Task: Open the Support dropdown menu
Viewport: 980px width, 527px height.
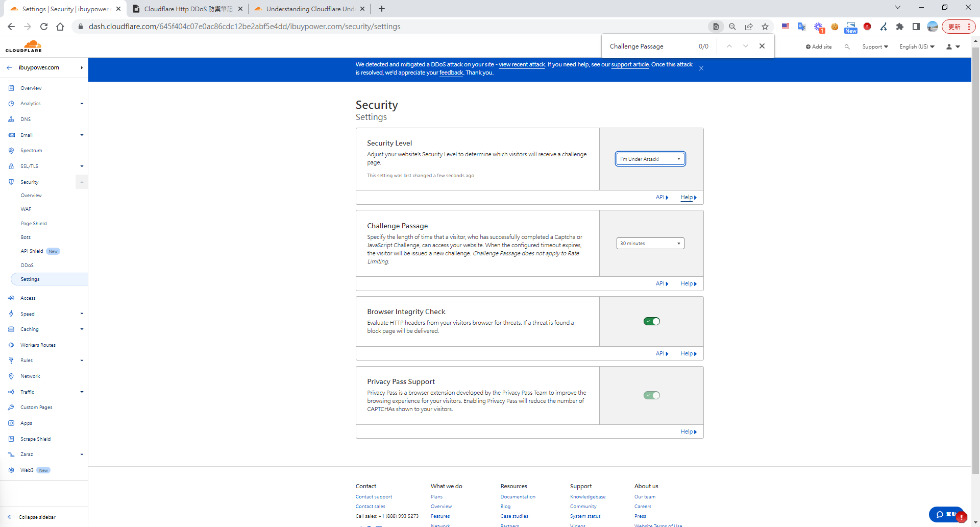Action: coord(875,47)
